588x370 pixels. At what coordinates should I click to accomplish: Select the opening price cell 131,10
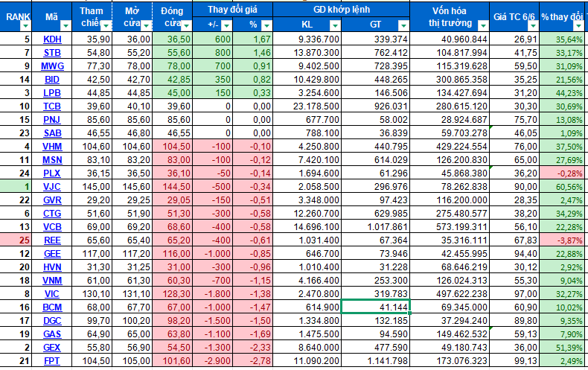(x=132, y=294)
